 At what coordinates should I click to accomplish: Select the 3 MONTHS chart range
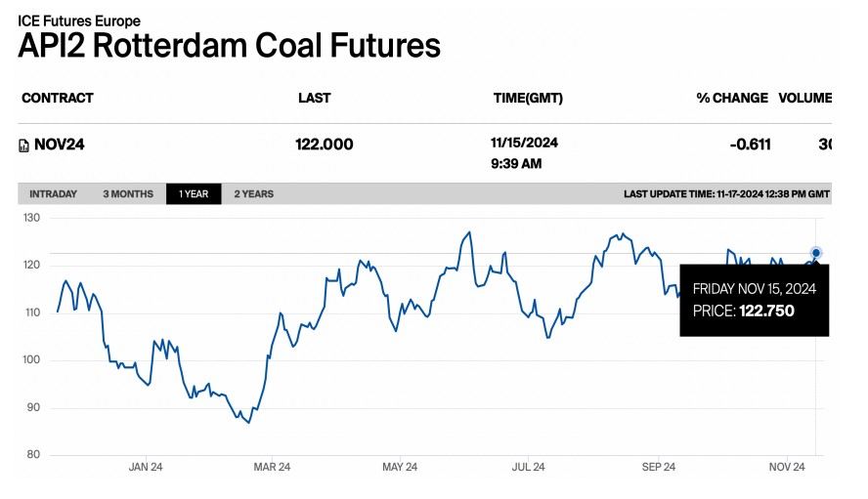tap(128, 193)
